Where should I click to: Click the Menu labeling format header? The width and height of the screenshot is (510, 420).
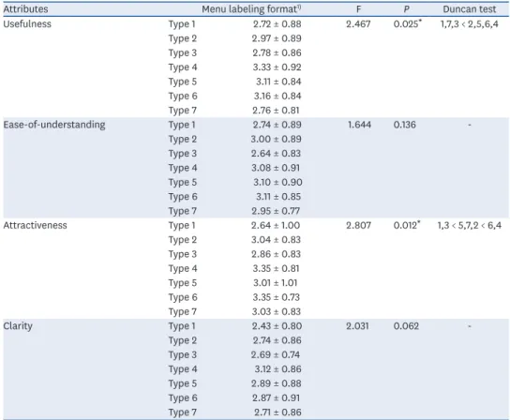coord(251,9)
